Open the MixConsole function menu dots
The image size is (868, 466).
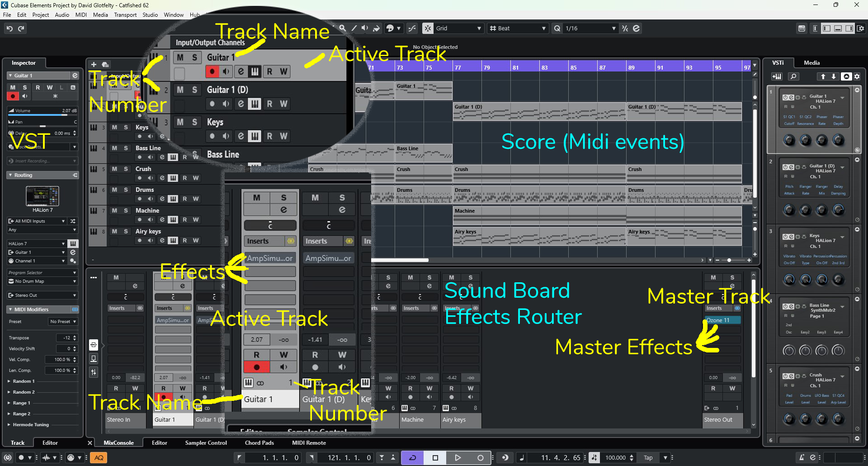94,277
